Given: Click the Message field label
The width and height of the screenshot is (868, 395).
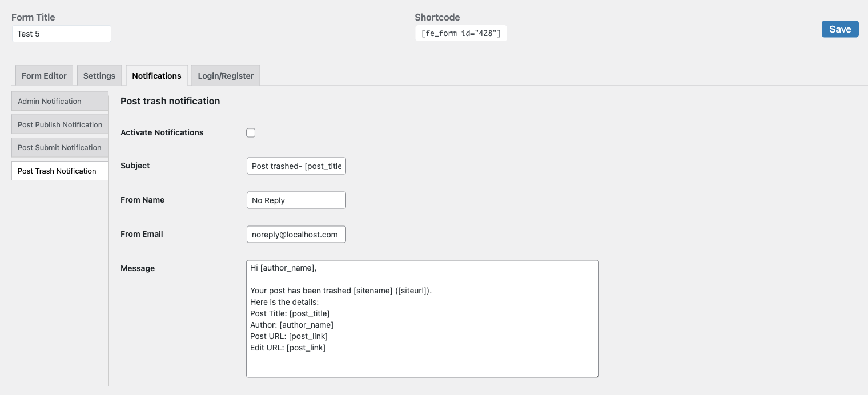Looking at the screenshot, I should click(x=138, y=268).
